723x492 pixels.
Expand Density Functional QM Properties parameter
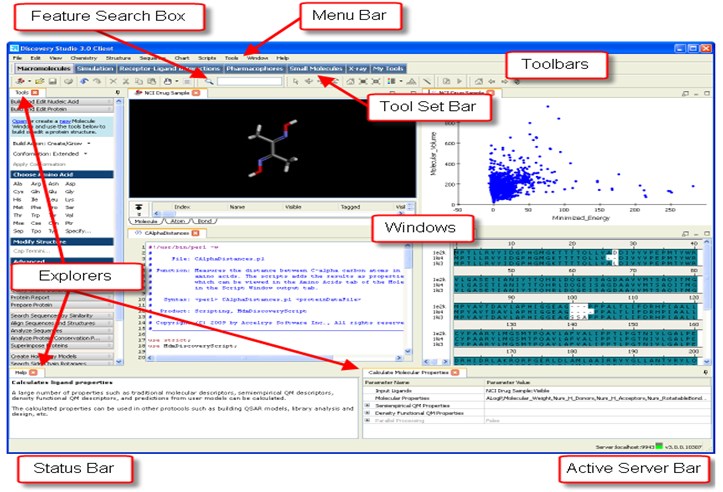tap(367, 413)
